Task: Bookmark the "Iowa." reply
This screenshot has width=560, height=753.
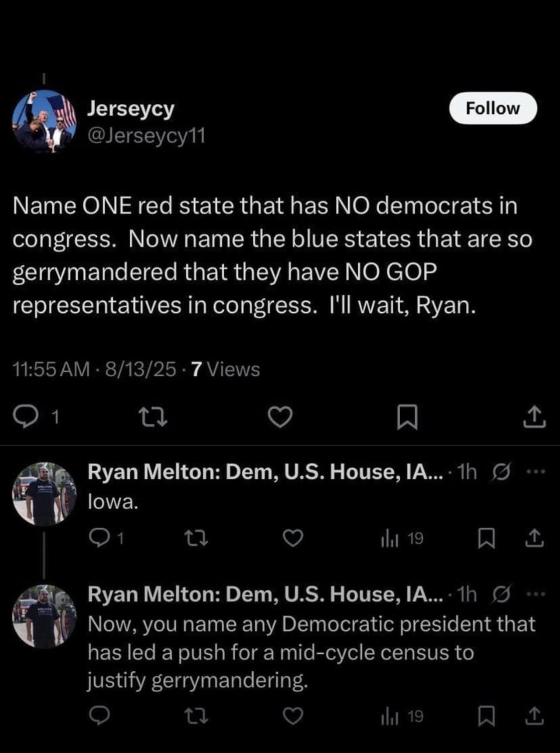Action: pyautogui.click(x=486, y=539)
